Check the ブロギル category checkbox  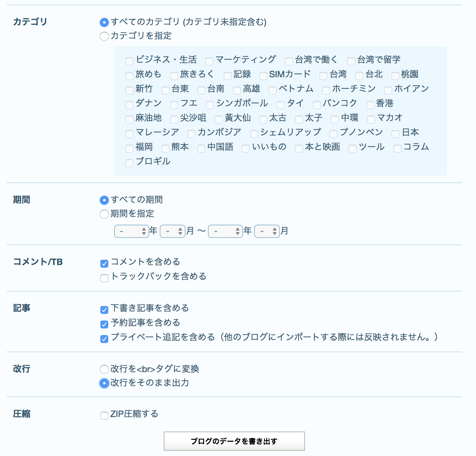pos(129,163)
